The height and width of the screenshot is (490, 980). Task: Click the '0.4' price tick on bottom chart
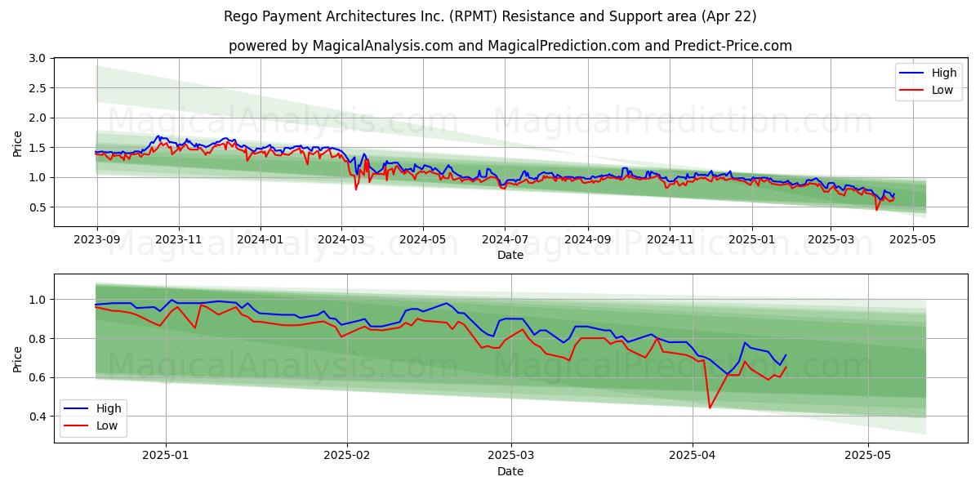(x=37, y=416)
